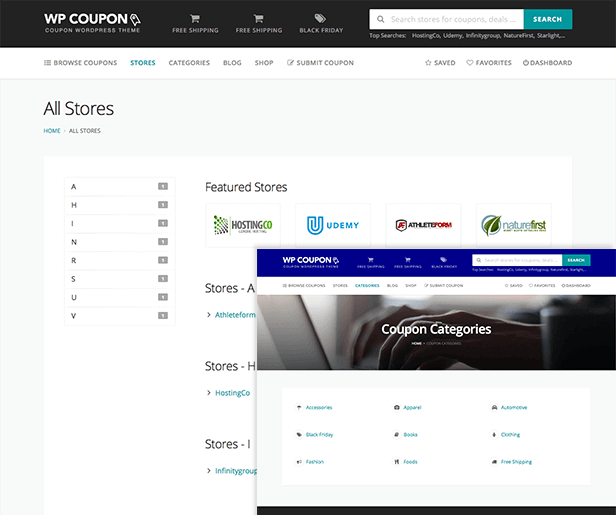Open the Browse Coupons menu
This screenshot has width=616, height=515.
pos(81,63)
